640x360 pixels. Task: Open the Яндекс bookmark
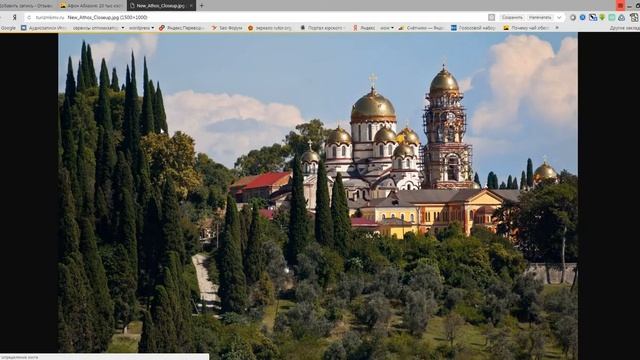coord(364,28)
